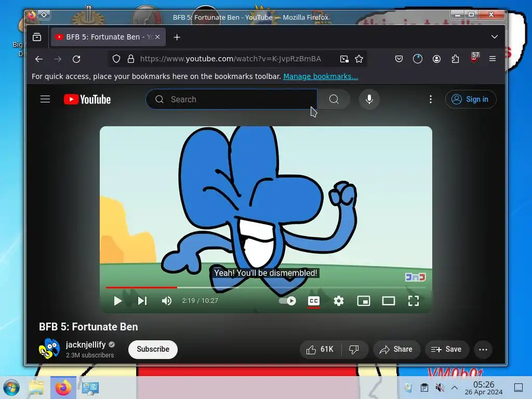Switch to theater mode

(x=389, y=301)
